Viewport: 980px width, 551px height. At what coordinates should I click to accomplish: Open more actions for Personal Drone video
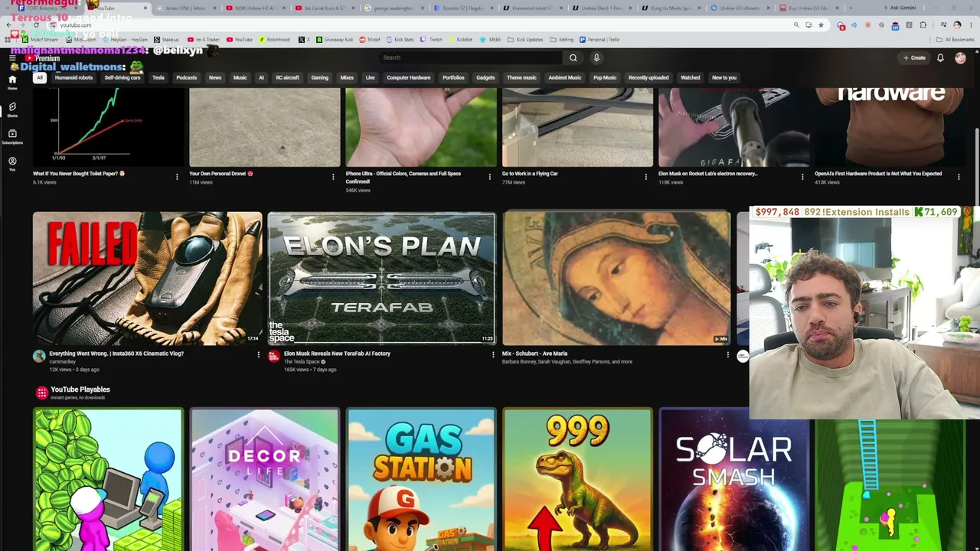[x=333, y=177]
